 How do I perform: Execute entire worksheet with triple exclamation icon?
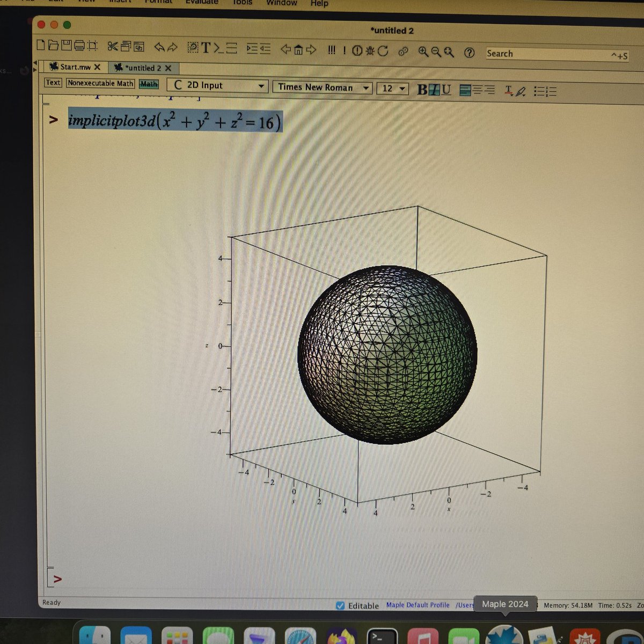tap(332, 50)
